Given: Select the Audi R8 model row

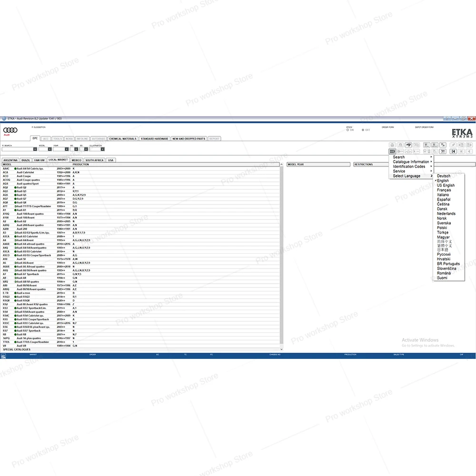Looking at the screenshot, I should point(141,335).
